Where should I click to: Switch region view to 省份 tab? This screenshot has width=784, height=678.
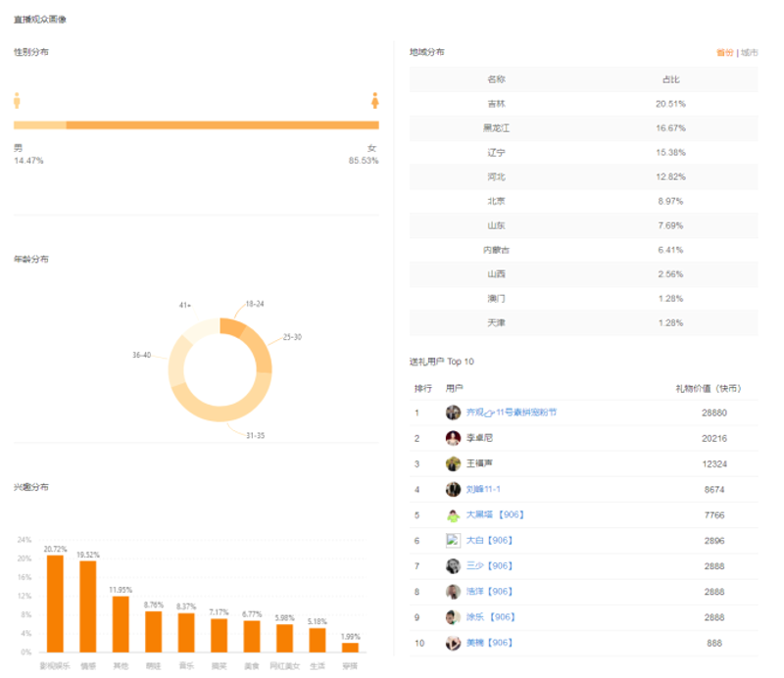pos(724,53)
